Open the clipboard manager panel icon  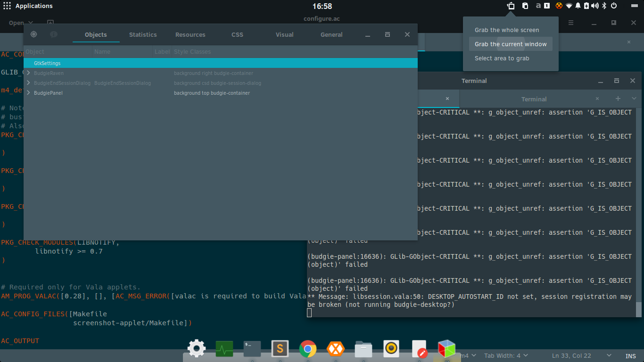pos(525,6)
